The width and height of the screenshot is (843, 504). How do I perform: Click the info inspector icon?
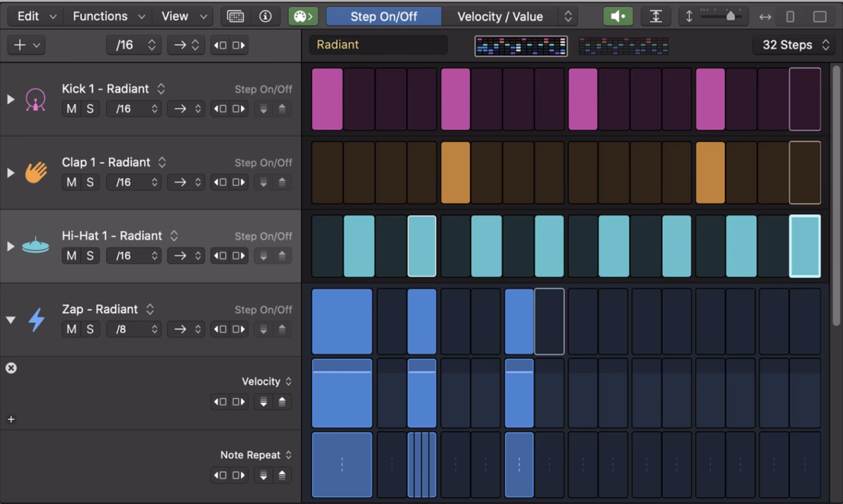pos(265,16)
